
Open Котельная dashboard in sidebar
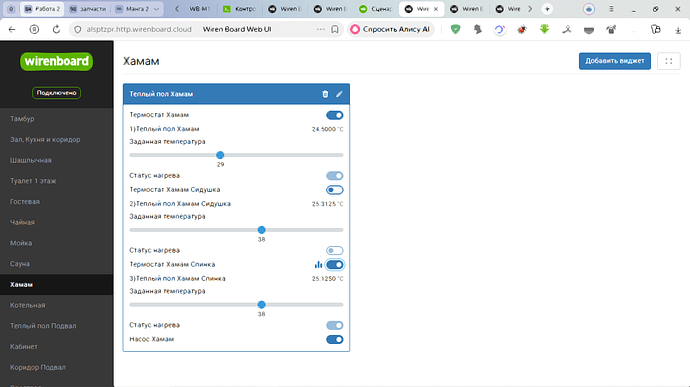57,305
